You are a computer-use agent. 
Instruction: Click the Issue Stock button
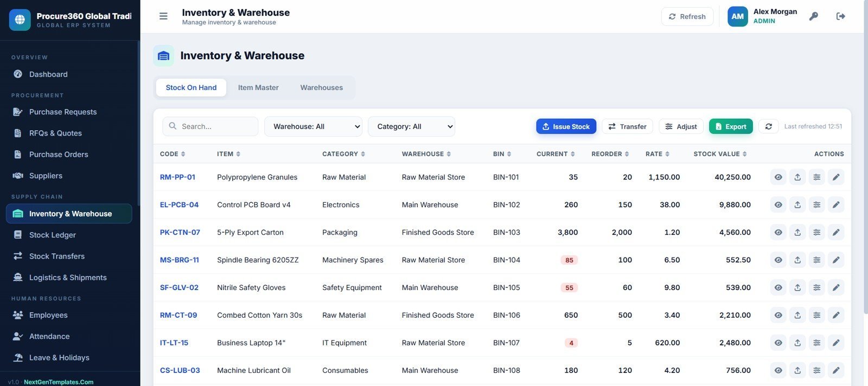coord(566,126)
